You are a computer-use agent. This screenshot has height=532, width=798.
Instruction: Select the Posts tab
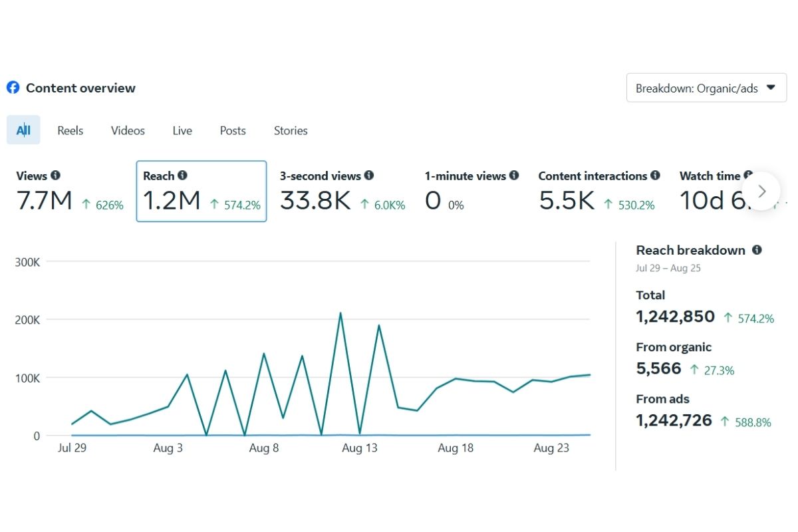233,130
